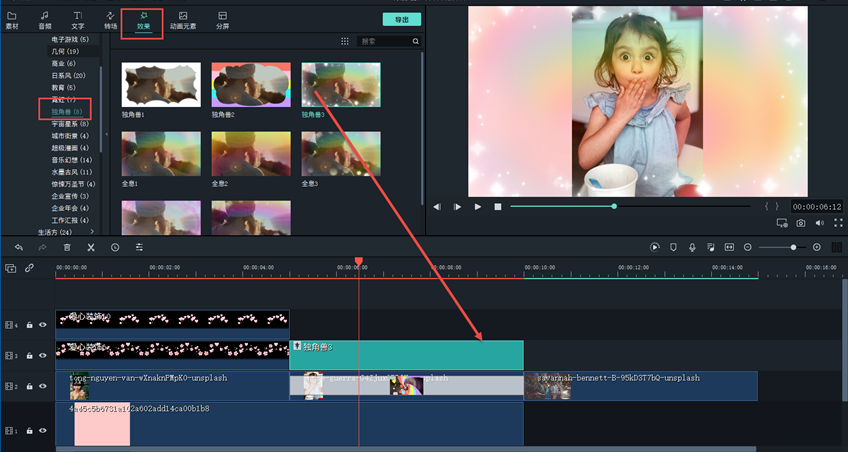
Task: Select the scissors split tool
Action: (x=91, y=247)
